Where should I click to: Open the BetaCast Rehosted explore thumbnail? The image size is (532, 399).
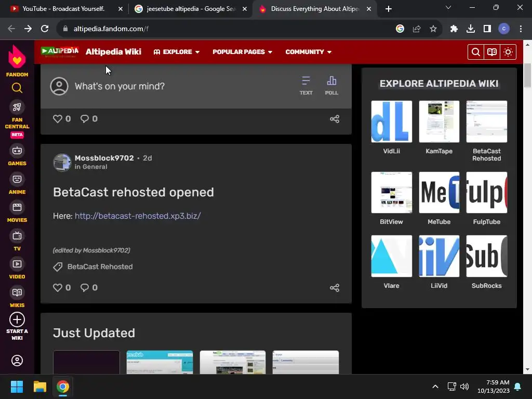click(x=486, y=122)
